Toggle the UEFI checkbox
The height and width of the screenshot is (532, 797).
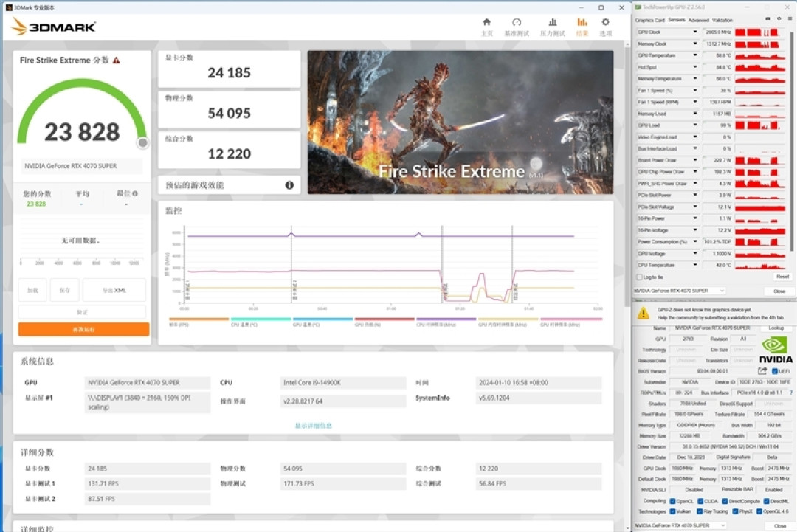[x=775, y=371]
